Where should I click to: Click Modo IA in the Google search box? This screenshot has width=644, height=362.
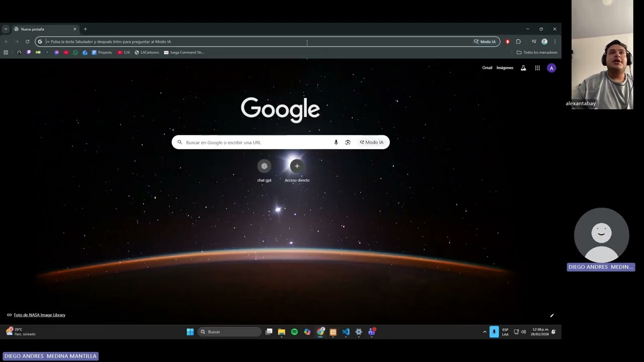(372, 142)
